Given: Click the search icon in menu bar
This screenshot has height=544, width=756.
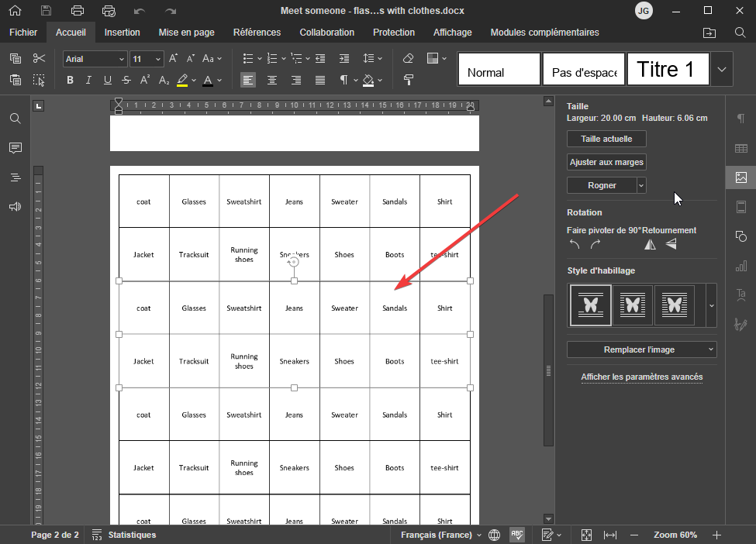Looking at the screenshot, I should pyautogui.click(x=740, y=33).
